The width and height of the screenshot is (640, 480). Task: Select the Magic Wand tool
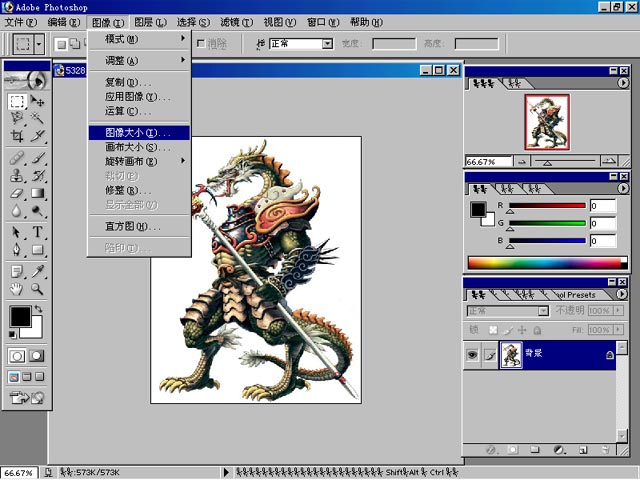coord(37,118)
